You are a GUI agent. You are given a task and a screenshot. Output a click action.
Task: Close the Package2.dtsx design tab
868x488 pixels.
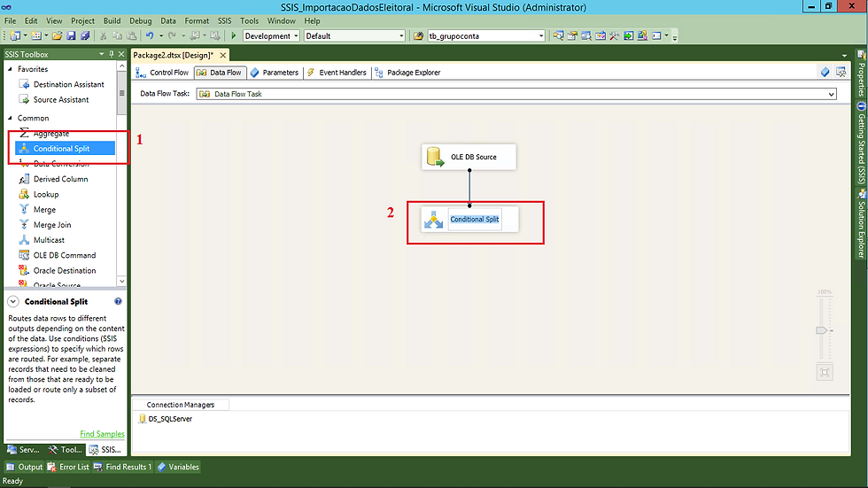coord(222,55)
